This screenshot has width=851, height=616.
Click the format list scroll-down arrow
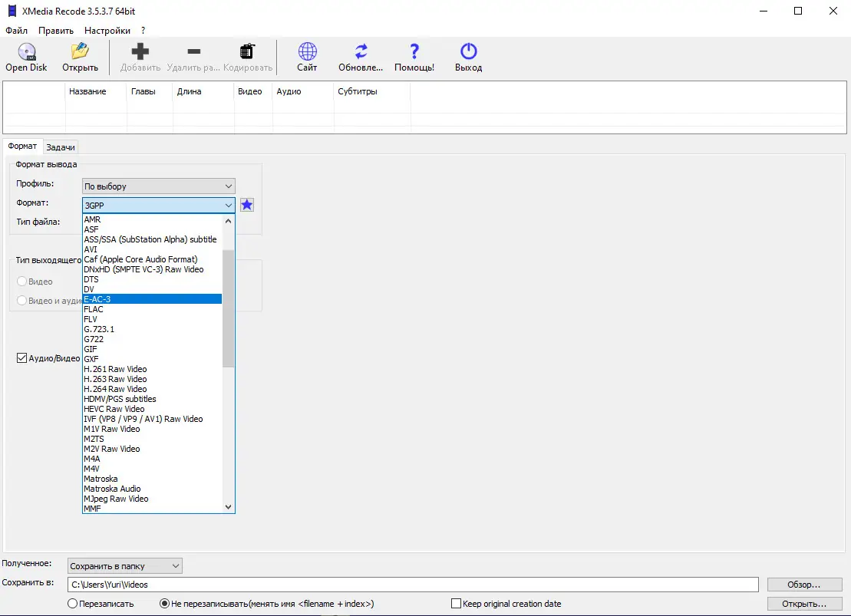228,507
